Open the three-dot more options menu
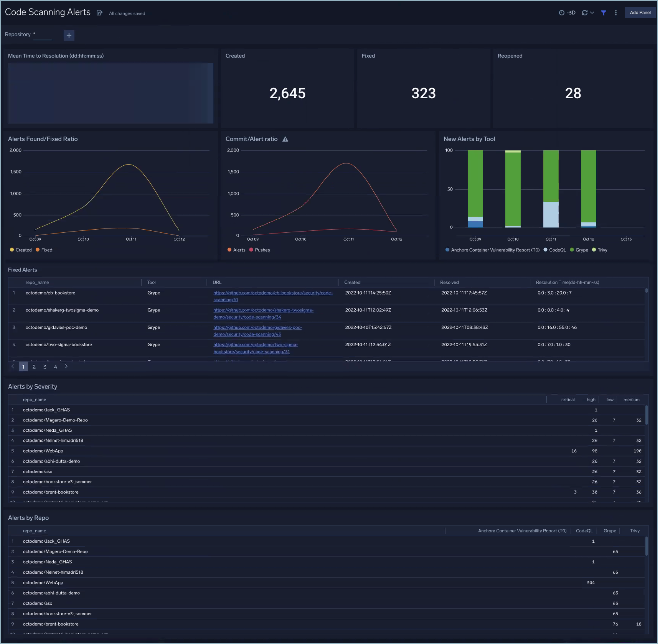The height and width of the screenshot is (644, 658). (x=616, y=13)
